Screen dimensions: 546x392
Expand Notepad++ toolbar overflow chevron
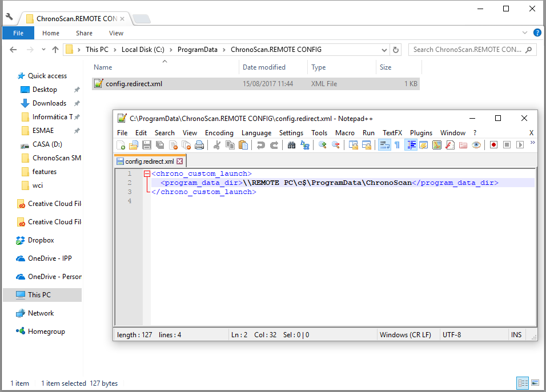[532, 143]
